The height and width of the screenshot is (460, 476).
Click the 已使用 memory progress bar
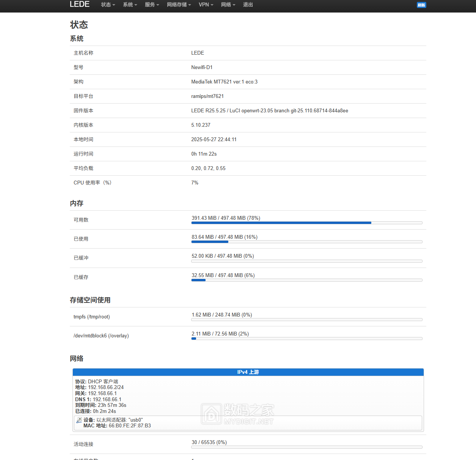click(307, 242)
